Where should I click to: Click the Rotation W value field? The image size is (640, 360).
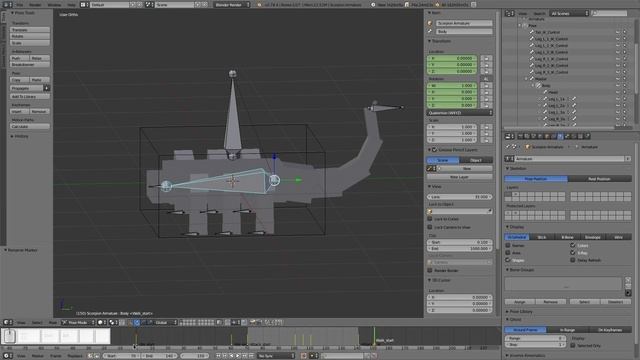[x=452, y=86]
